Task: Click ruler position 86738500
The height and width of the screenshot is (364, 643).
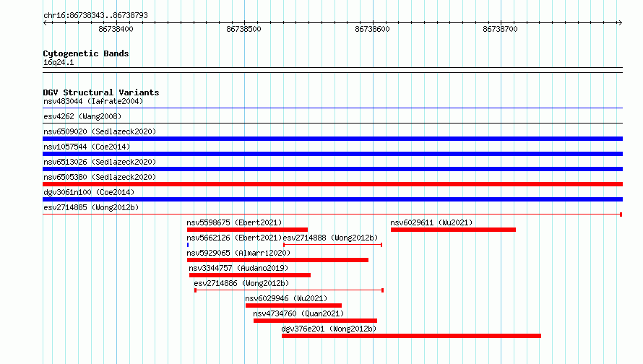Action: click(x=243, y=29)
